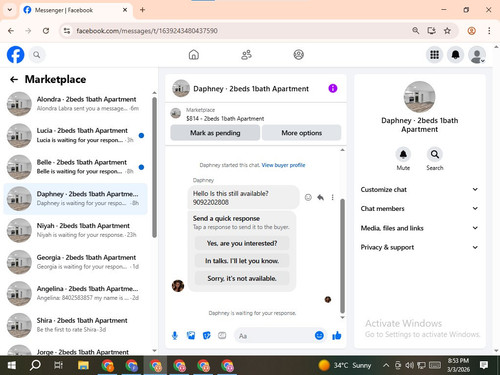Open Niyah's apartment conversation
The height and width of the screenshot is (375, 500).
pyautogui.click(x=76, y=230)
